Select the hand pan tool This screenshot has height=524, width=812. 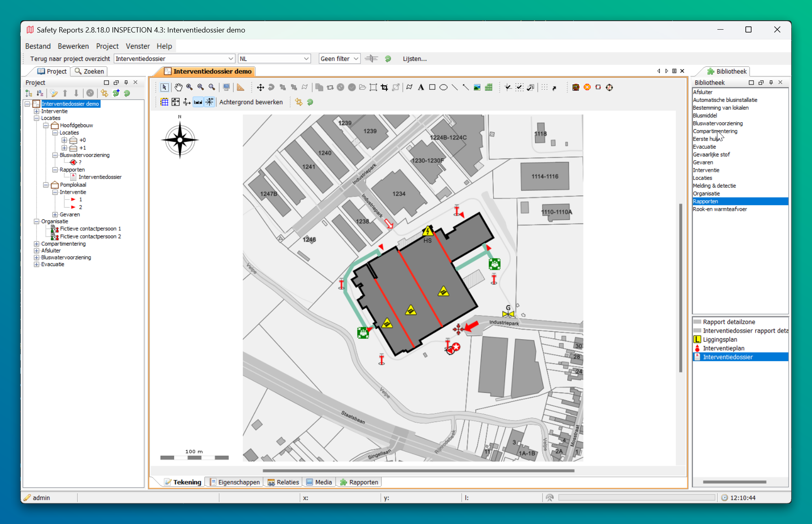[x=179, y=87]
